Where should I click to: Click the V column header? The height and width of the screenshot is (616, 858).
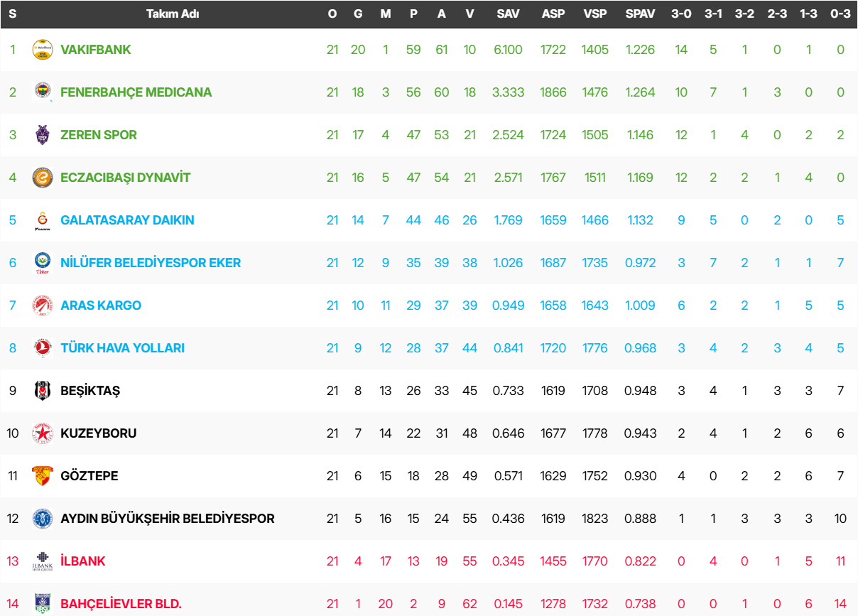click(x=469, y=14)
